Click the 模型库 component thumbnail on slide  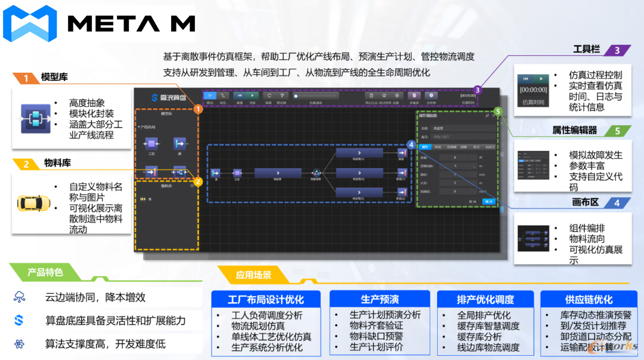36,119
